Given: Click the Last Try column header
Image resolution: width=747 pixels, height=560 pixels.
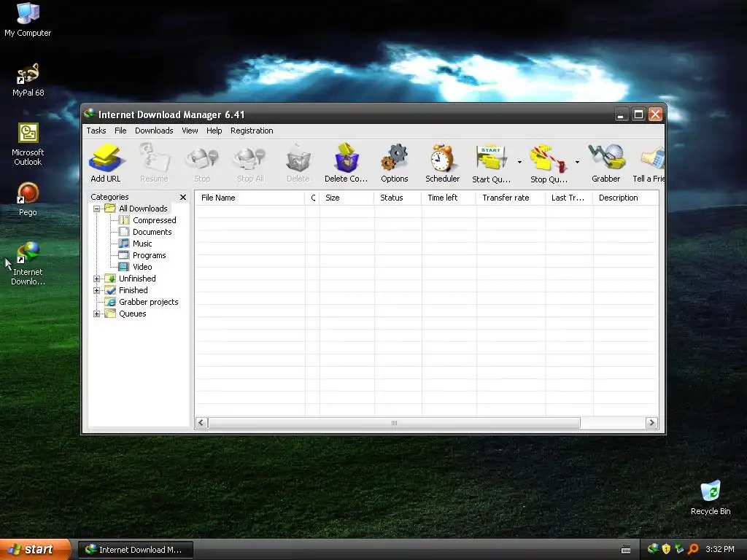Looking at the screenshot, I should click(x=569, y=198).
